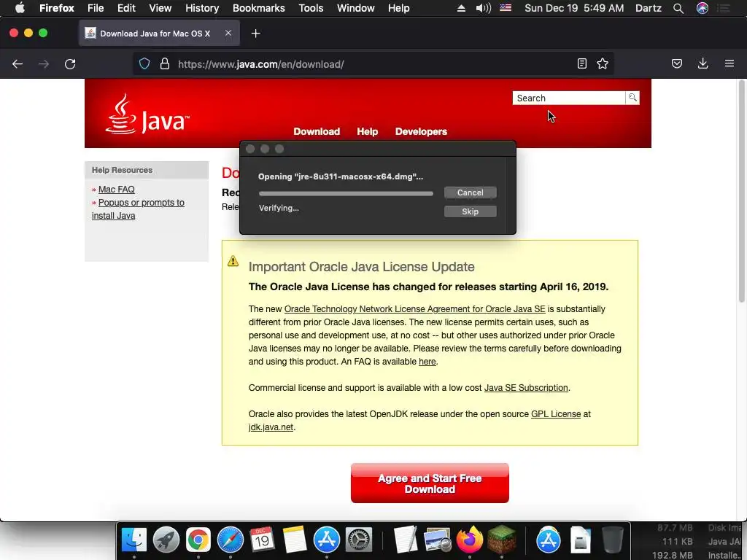Image resolution: width=747 pixels, height=560 pixels.
Task: Open Finder from the dock
Action: click(x=134, y=540)
